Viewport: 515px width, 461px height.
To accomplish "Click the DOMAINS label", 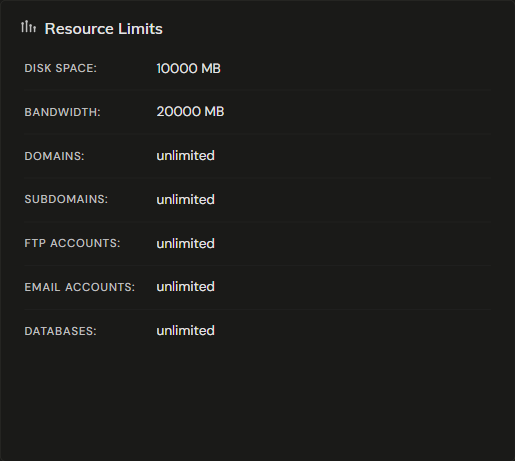I will pos(54,156).
